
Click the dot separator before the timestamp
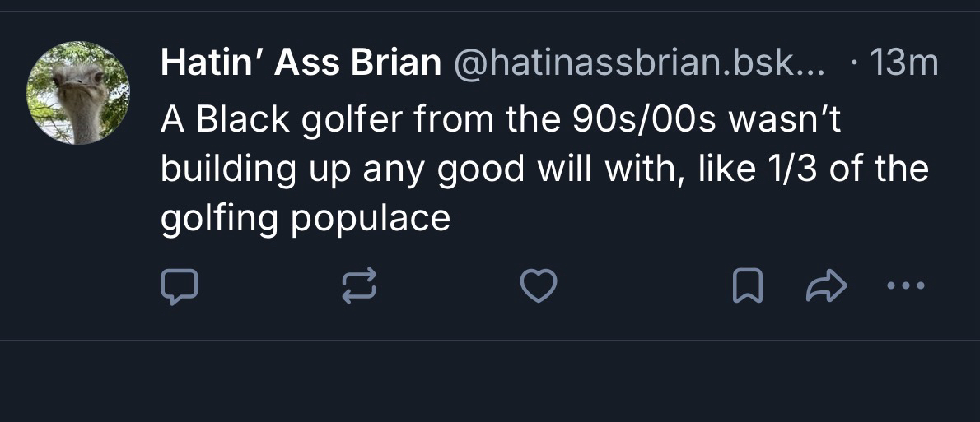pos(856,63)
